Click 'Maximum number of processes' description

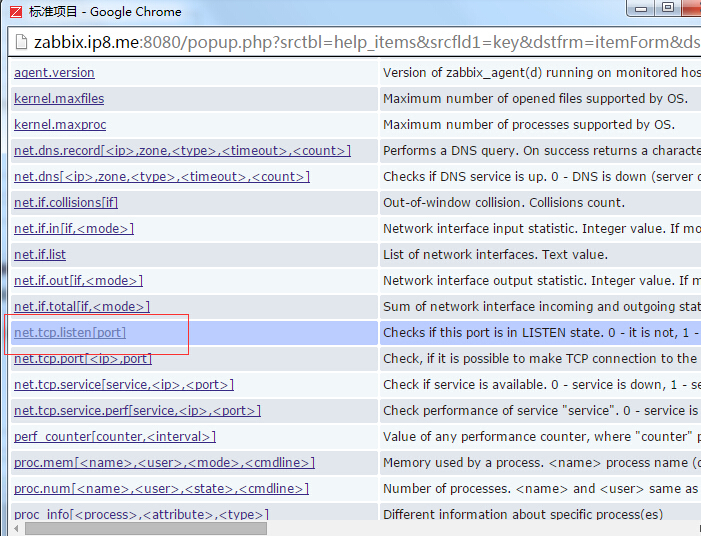point(529,124)
